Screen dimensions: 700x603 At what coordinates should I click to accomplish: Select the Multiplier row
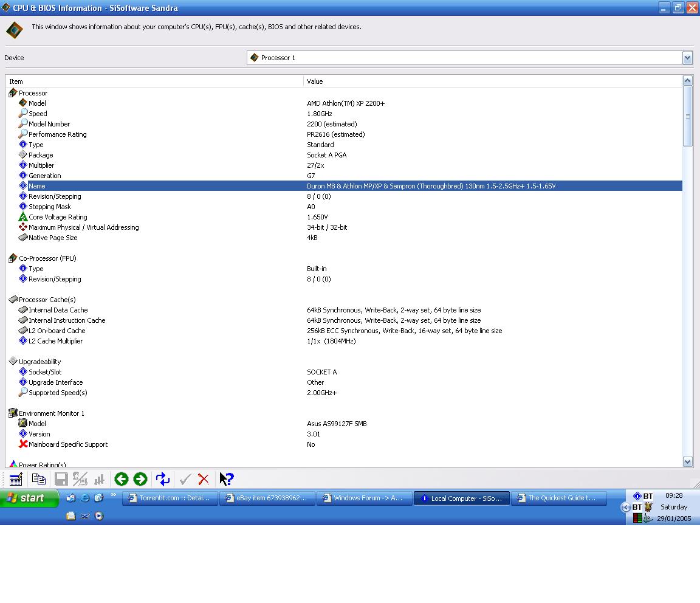351,165
